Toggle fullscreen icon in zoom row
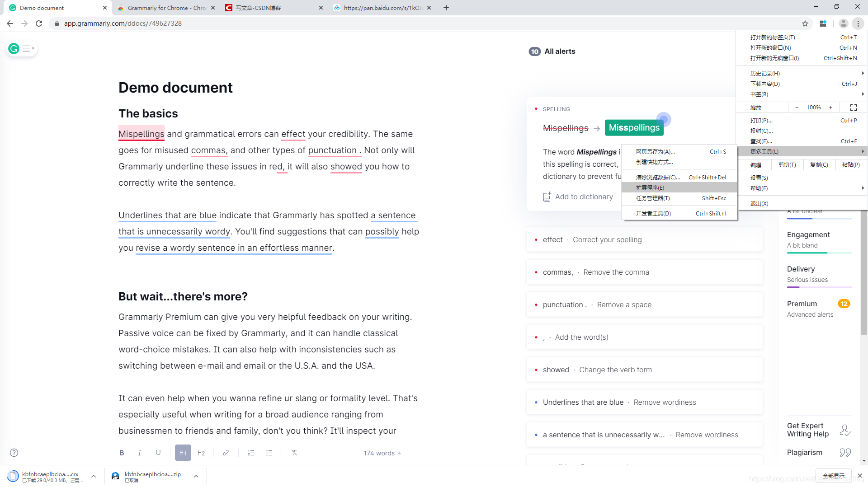Image resolution: width=868 pixels, height=487 pixels. click(854, 108)
